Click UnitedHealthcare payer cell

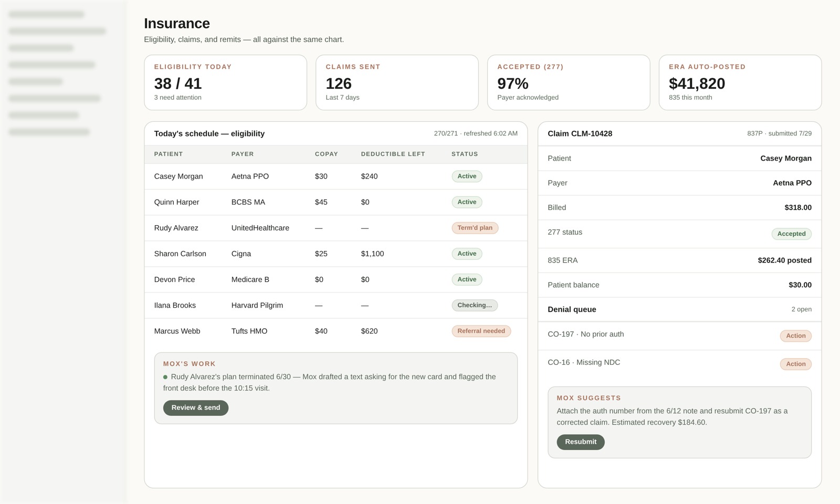click(x=260, y=228)
